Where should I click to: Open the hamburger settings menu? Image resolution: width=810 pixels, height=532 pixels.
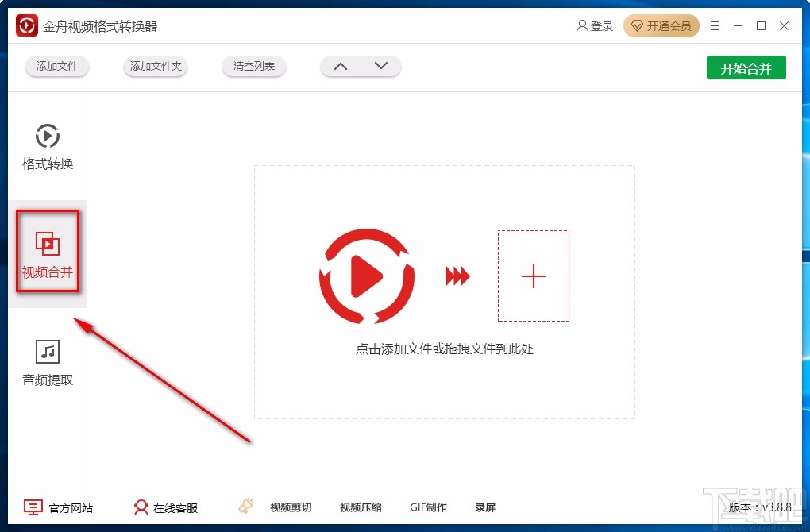714,25
